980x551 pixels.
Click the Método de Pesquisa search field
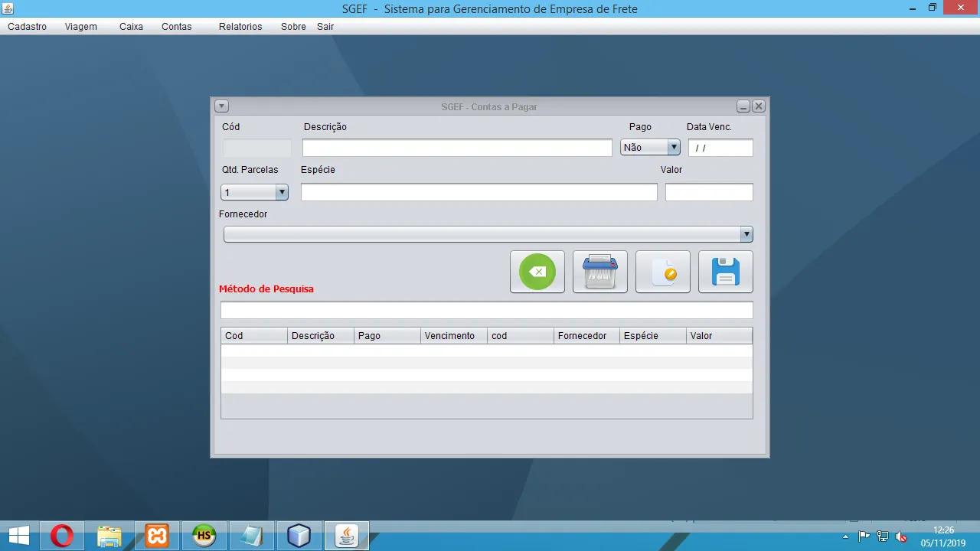[487, 310]
